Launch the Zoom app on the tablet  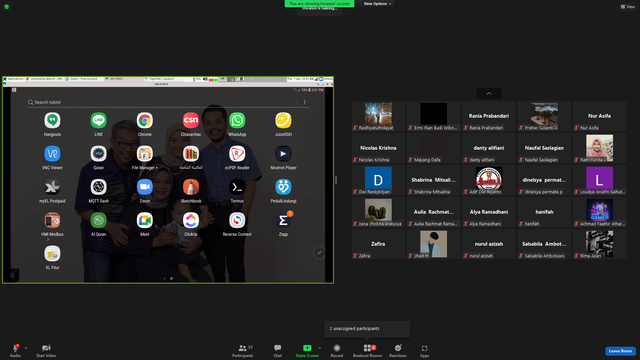point(144,187)
